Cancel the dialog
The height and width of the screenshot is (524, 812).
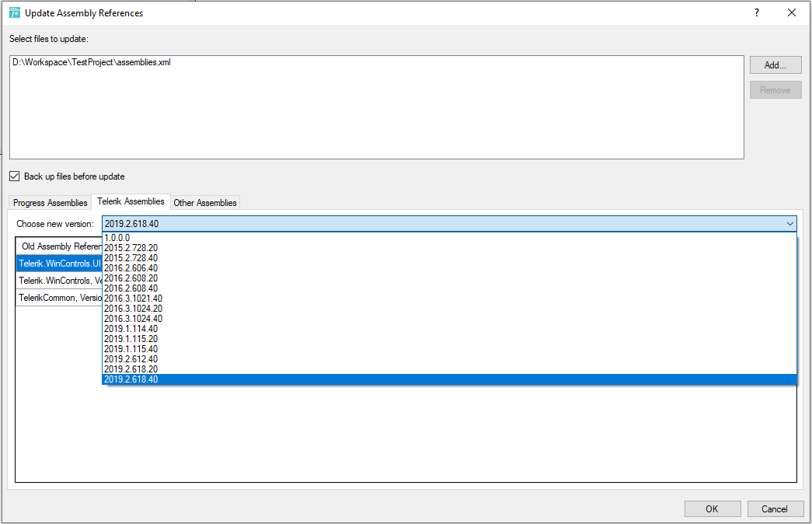tap(775, 509)
